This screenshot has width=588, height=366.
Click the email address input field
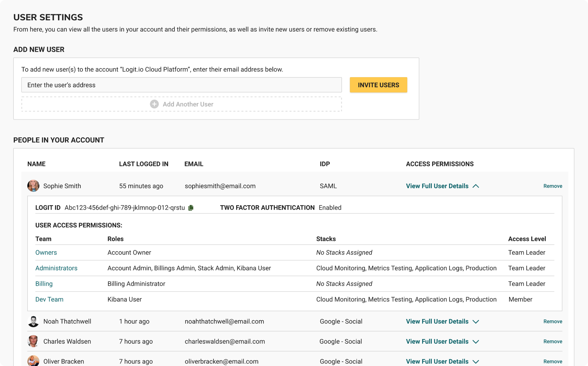pyautogui.click(x=181, y=85)
